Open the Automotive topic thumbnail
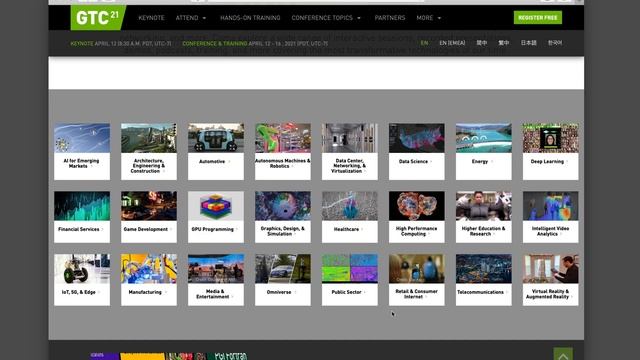Screen dimensions: 640x360 [216, 138]
